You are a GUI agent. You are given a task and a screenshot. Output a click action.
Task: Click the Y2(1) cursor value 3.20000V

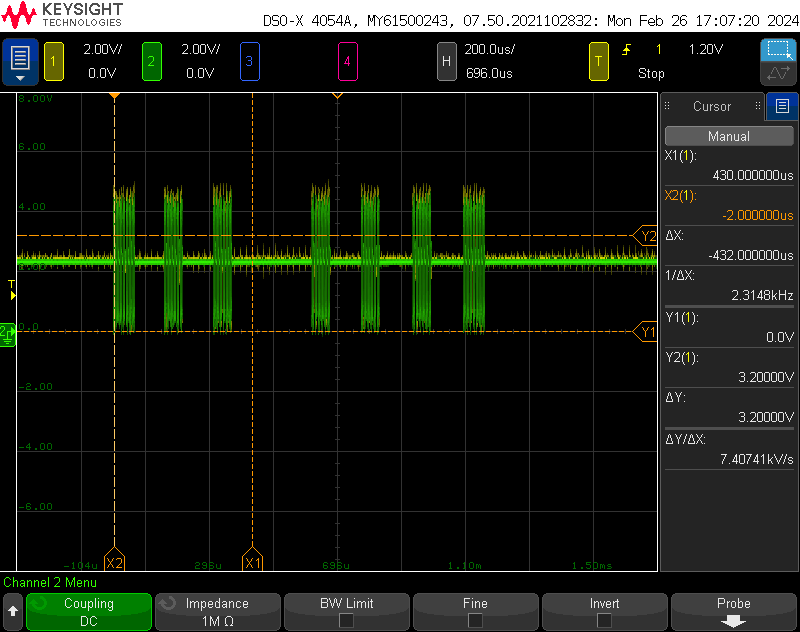(766, 377)
